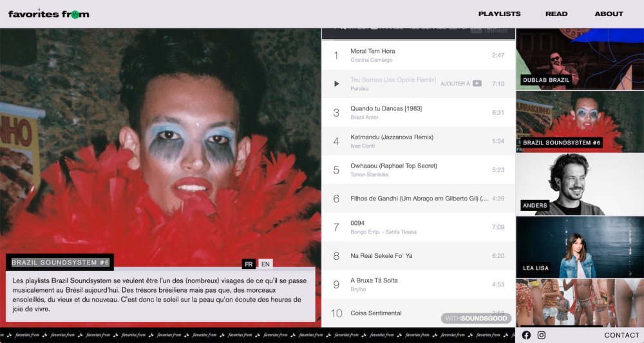Open the Anders playlist thumbnail
644x343 pixels.
[x=580, y=184]
